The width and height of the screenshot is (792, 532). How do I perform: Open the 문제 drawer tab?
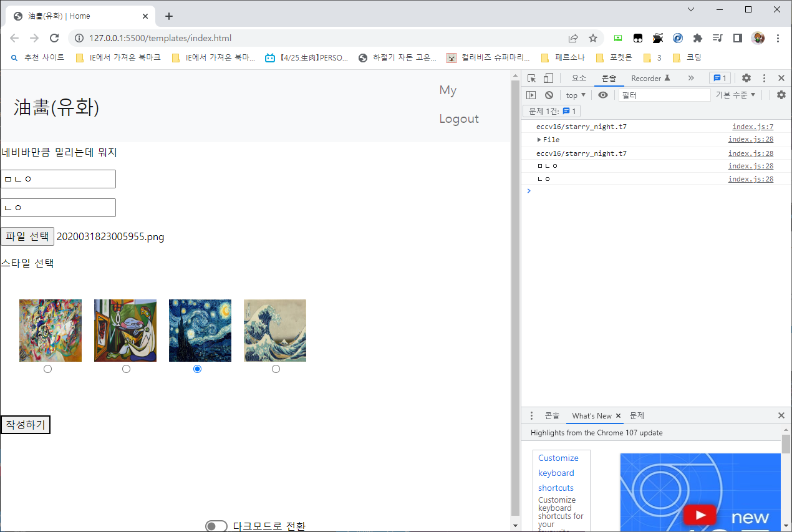pos(637,415)
